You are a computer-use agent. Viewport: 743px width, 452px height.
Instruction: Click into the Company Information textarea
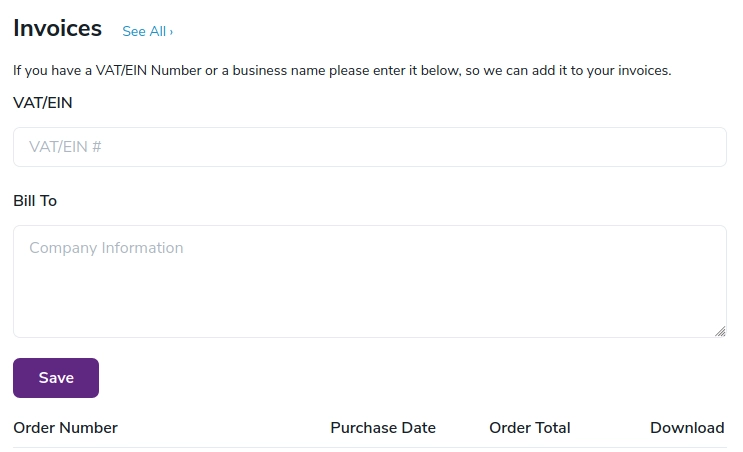coord(369,281)
